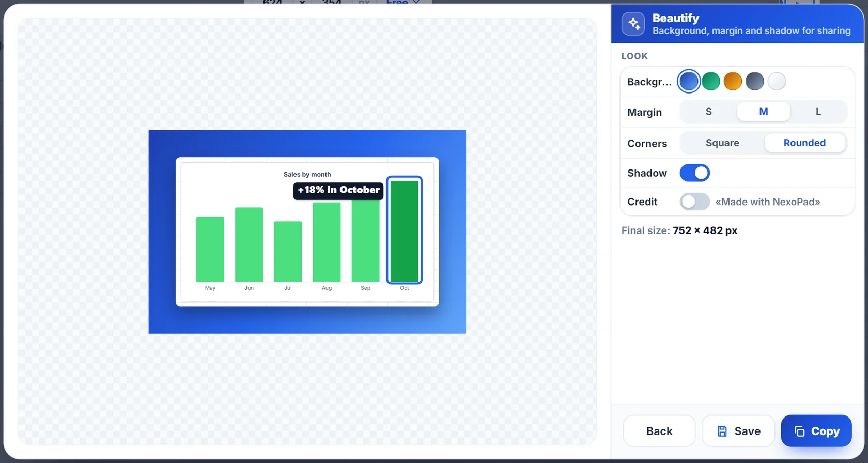The width and height of the screenshot is (868, 463).
Task: Copy the beautified image
Action: [816, 431]
